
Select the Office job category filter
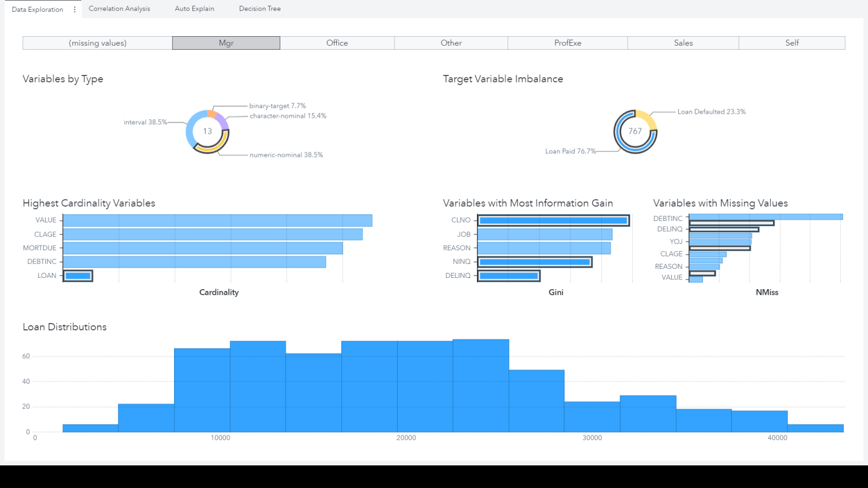point(337,42)
